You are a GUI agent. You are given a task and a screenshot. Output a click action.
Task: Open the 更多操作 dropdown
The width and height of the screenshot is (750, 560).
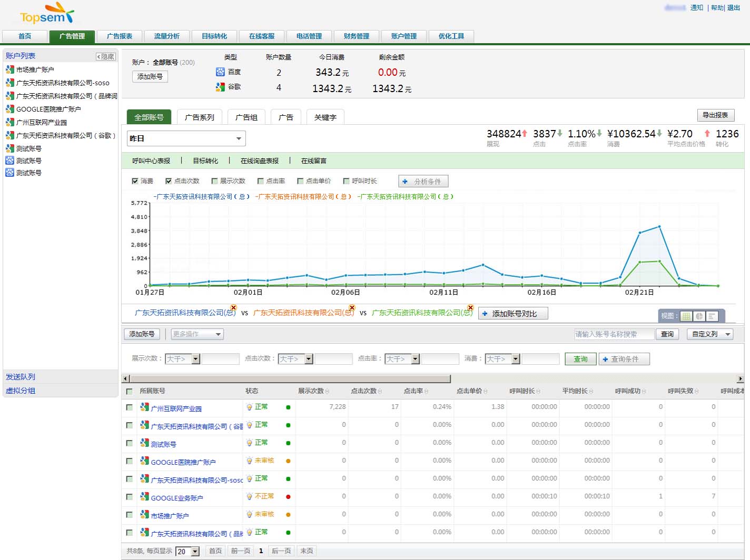click(x=197, y=334)
